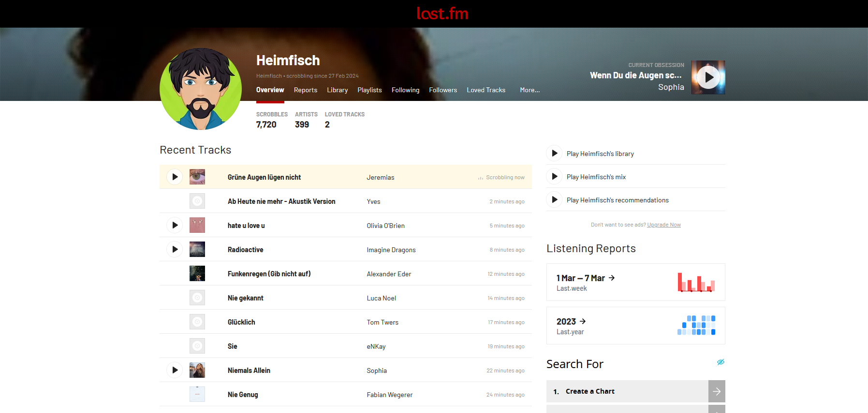Open artist Olivia O'Brien
The height and width of the screenshot is (413, 868).
pos(386,226)
